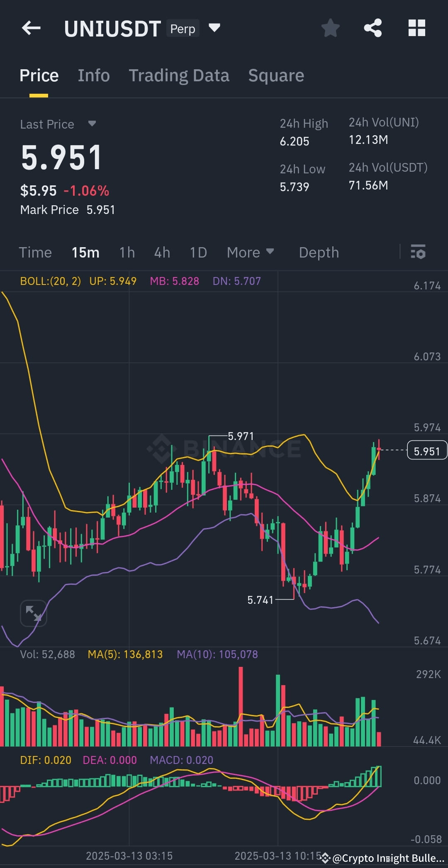Select the 15m interval
Viewport: 448px width, 868px height.
[85, 253]
